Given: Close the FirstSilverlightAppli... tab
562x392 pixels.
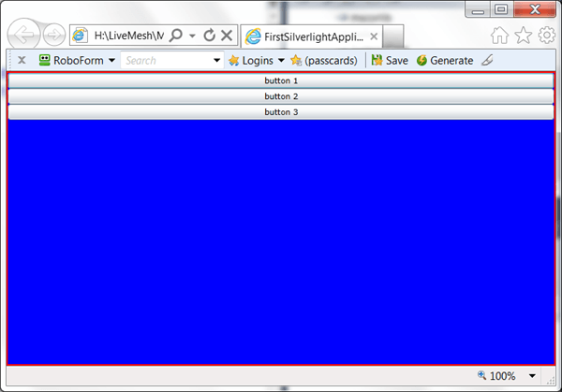Looking at the screenshot, I should coord(374,36).
